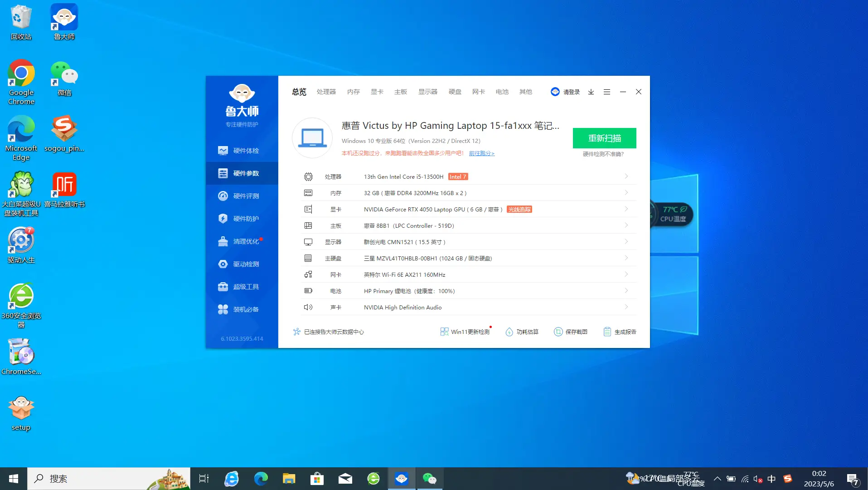Open 驱动检测 in the sidebar
Screen dimensions: 868x490
242,264
